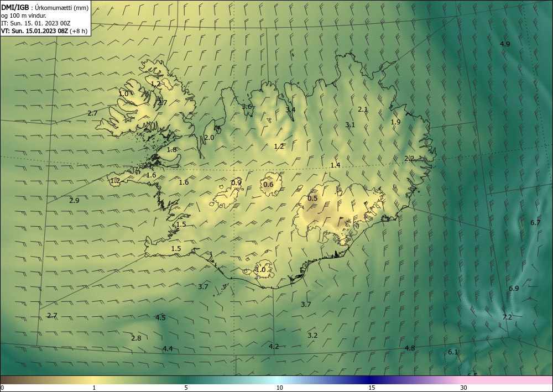
Task: Click the 0 tick on the color scale
Action: [2, 388]
